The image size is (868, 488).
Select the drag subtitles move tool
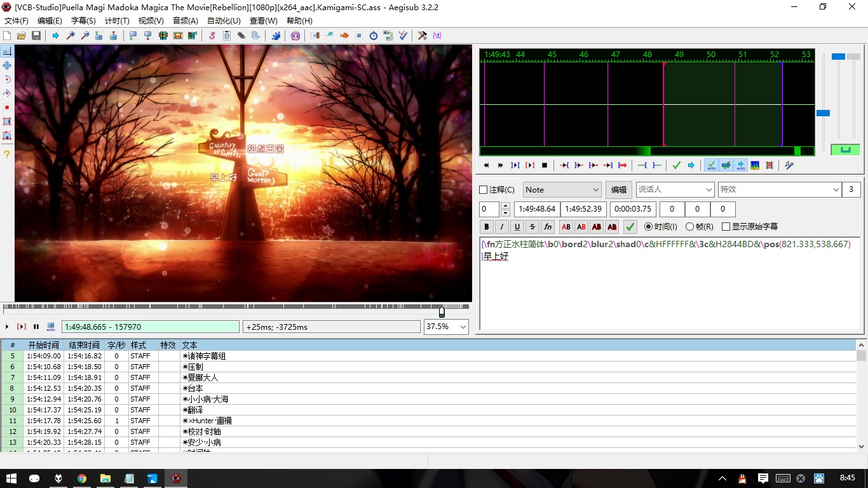click(x=7, y=65)
